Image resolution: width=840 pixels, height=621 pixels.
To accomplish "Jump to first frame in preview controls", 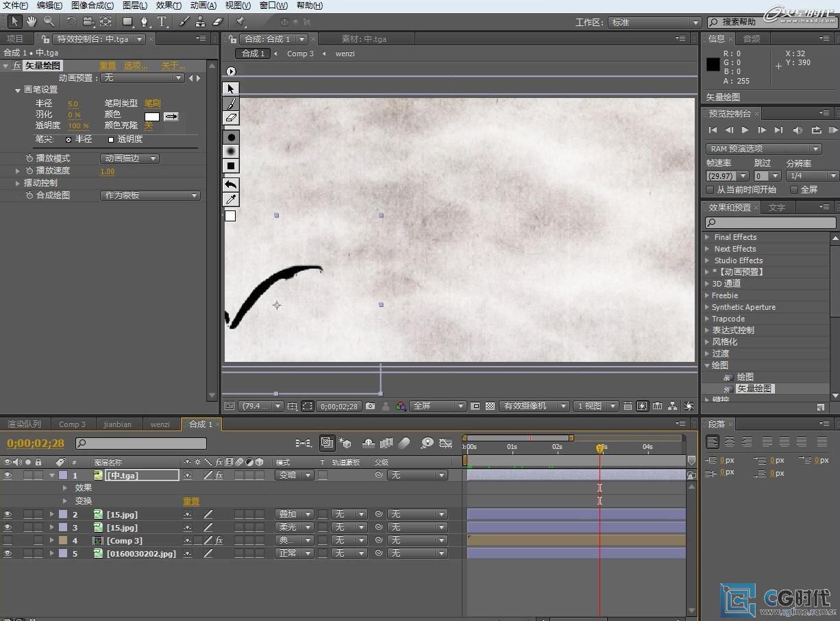I will click(713, 130).
